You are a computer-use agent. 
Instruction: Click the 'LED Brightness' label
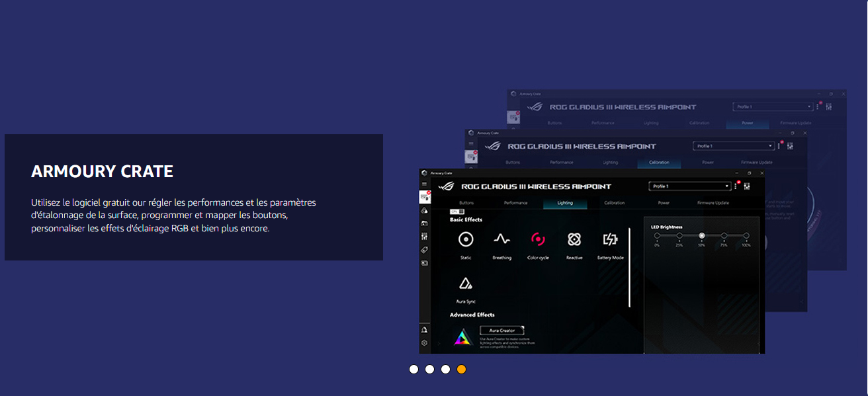coord(666,227)
